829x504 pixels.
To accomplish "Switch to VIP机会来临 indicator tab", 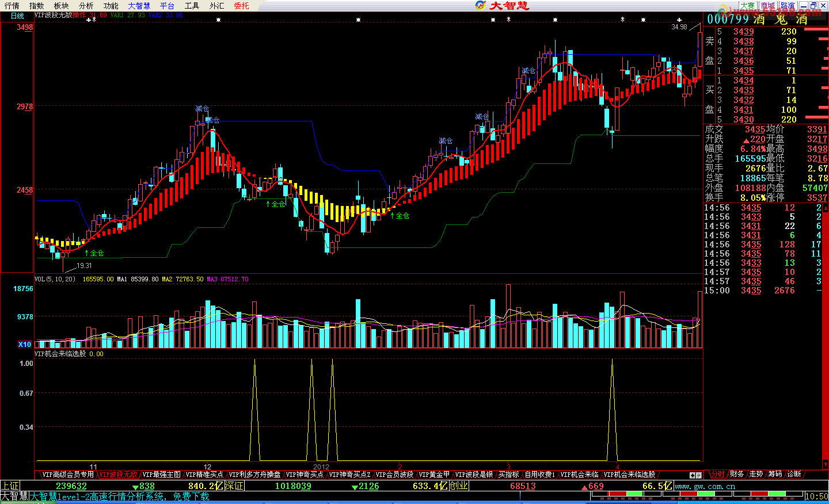I will [579, 475].
